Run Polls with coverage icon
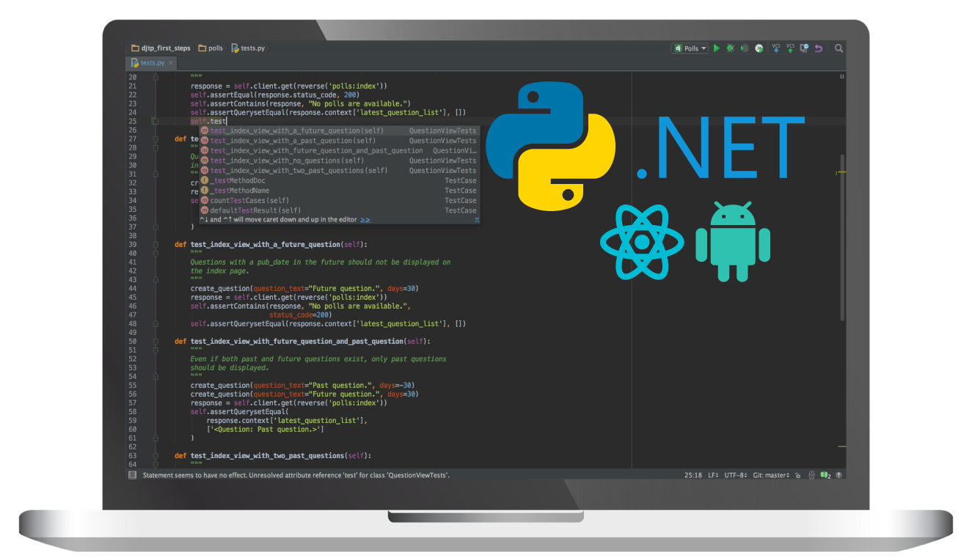Viewport: 972px width, 560px height. 745,48
